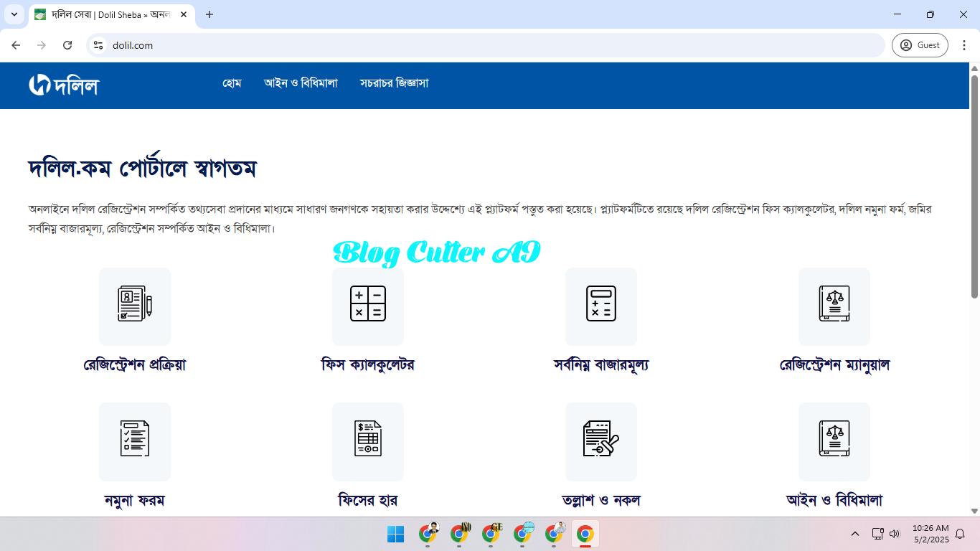The width and height of the screenshot is (980, 551).
Task: Open the রেজিস্ট্রেশন ম্যানুয়াল book icon
Action: pos(834,306)
